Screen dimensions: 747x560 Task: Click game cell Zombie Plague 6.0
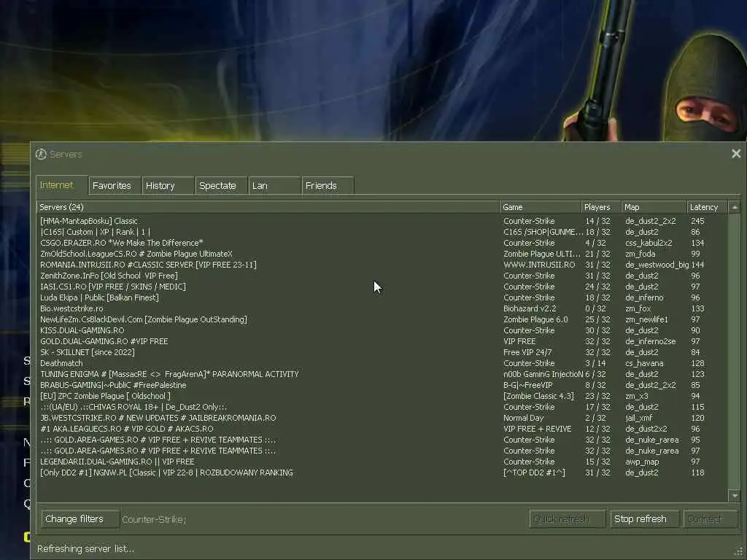pos(535,319)
